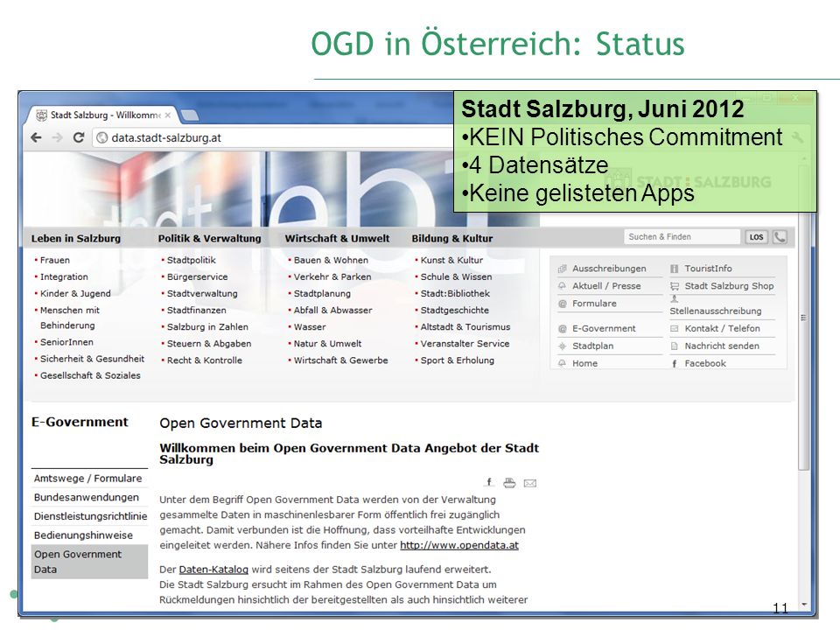Image resolution: width=840 pixels, height=630 pixels.
Task: Reload the page with the refresh icon
Action: coord(78,137)
